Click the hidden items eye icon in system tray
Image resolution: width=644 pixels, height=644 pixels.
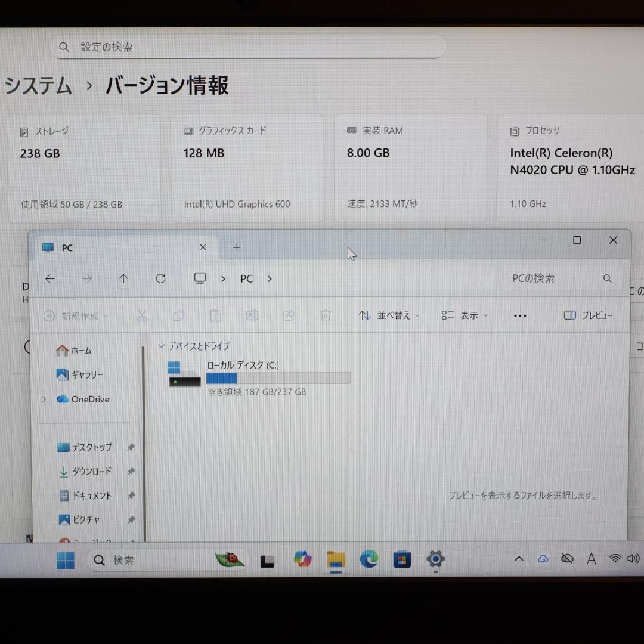(567, 559)
